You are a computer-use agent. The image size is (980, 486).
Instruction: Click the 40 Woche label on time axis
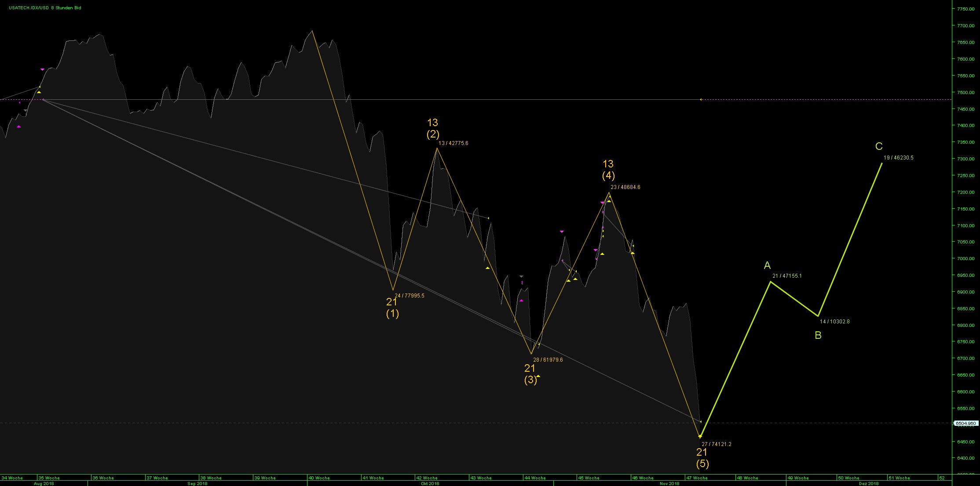pos(319,478)
